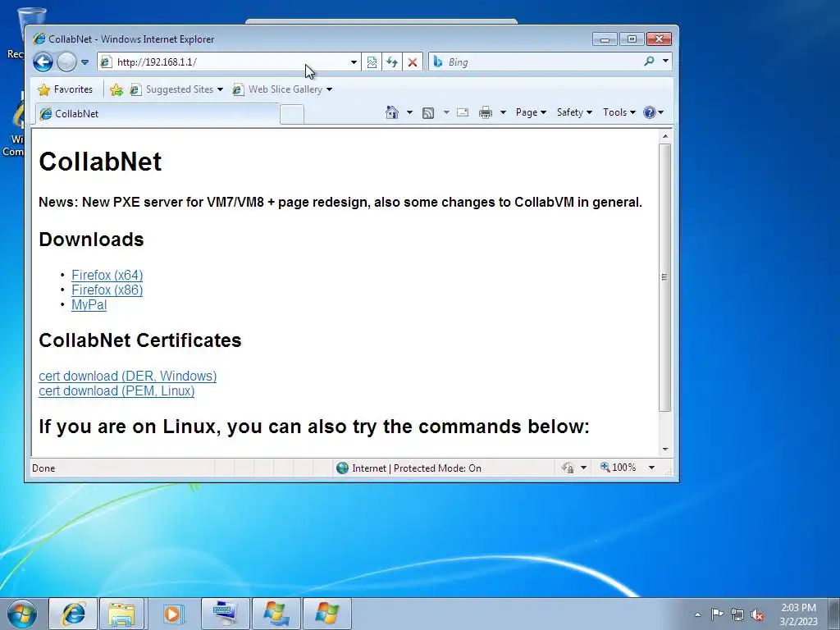The height and width of the screenshot is (630, 840).
Task: Click the magnifier search icon
Action: (x=650, y=62)
